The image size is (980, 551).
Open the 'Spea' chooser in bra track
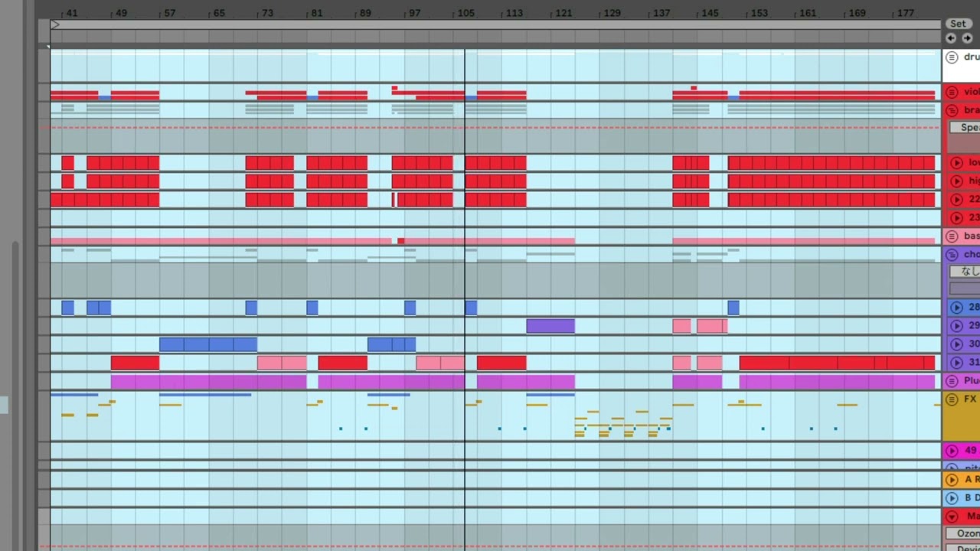(965, 128)
